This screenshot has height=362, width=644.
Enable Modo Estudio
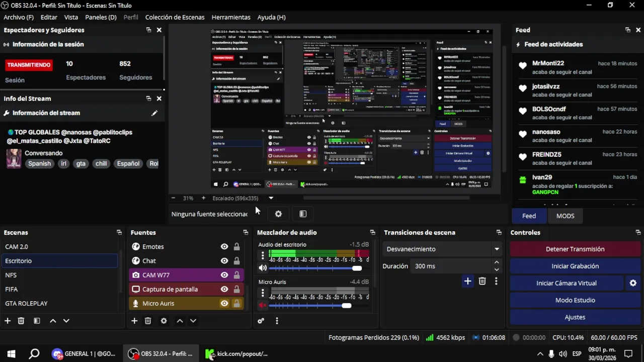tap(575, 300)
